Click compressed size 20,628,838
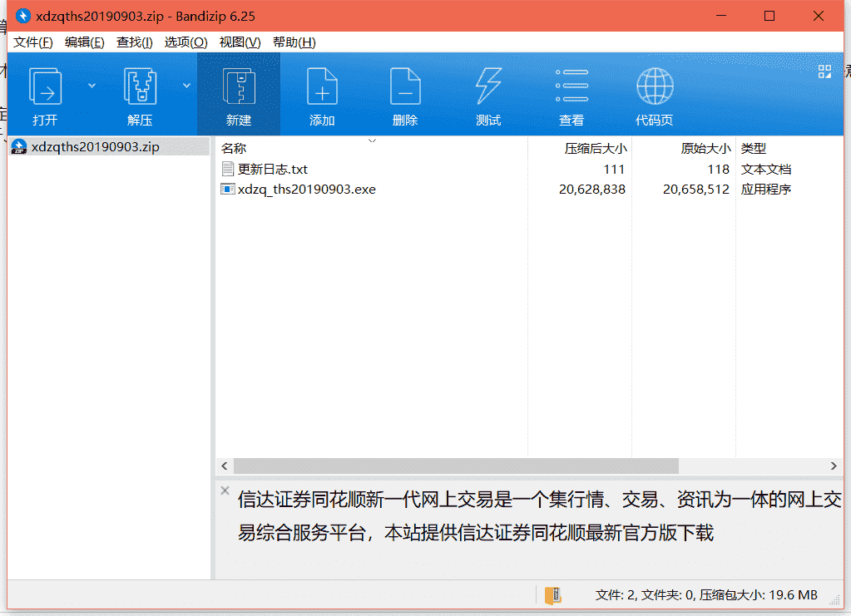This screenshot has width=851, height=616. click(592, 190)
